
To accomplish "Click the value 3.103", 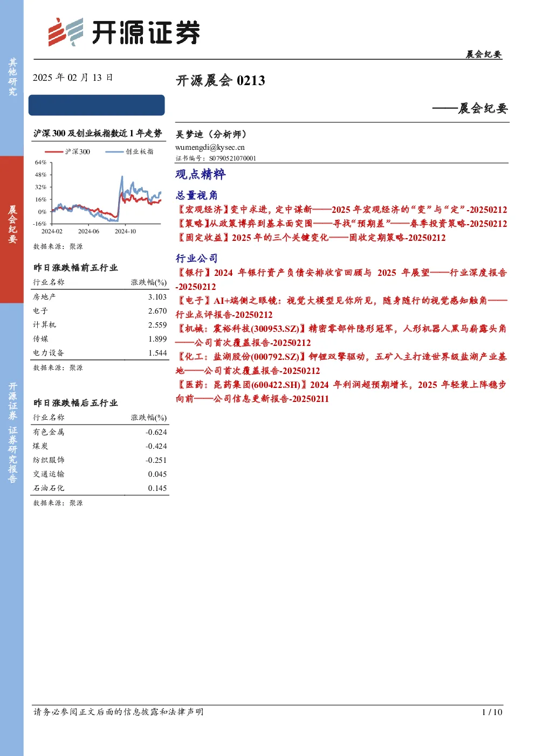I will (157, 297).
